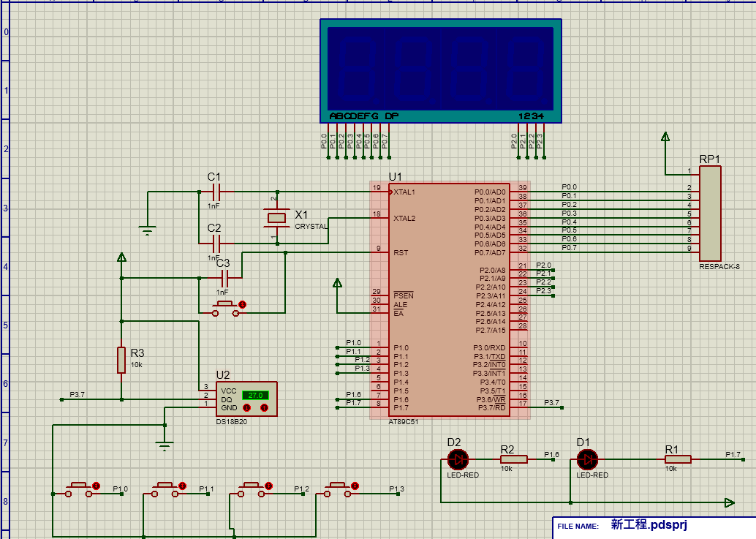The height and width of the screenshot is (539, 756).
Task: Select the AT89C51 microcontroller U1
Action: 449,300
